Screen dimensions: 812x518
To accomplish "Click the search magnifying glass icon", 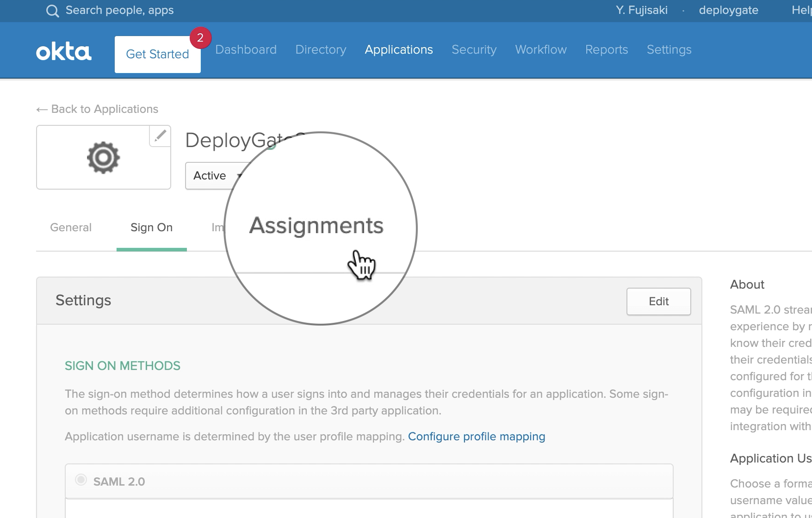I will 52,10.
